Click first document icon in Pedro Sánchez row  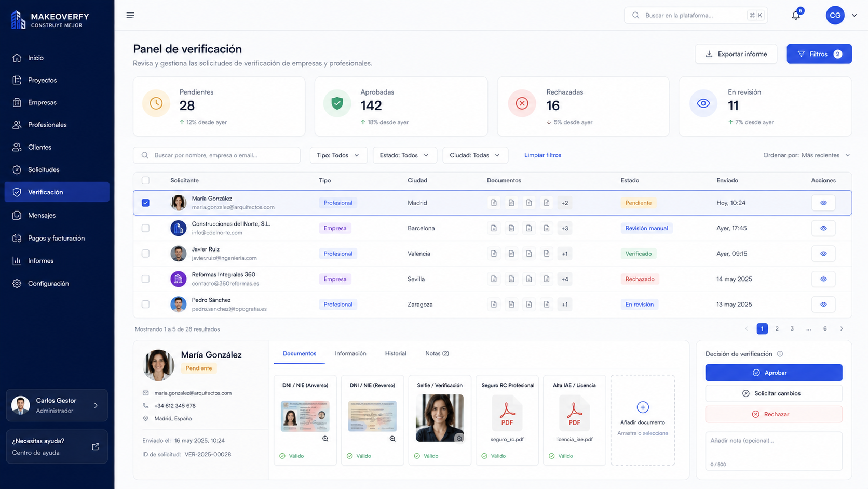click(x=494, y=305)
